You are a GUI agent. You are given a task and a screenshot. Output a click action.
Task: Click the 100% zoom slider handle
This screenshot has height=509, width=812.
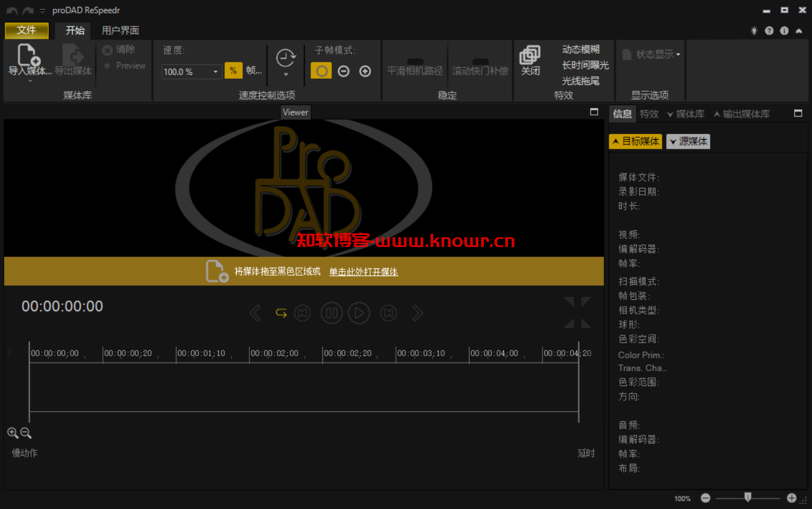point(748,497)
